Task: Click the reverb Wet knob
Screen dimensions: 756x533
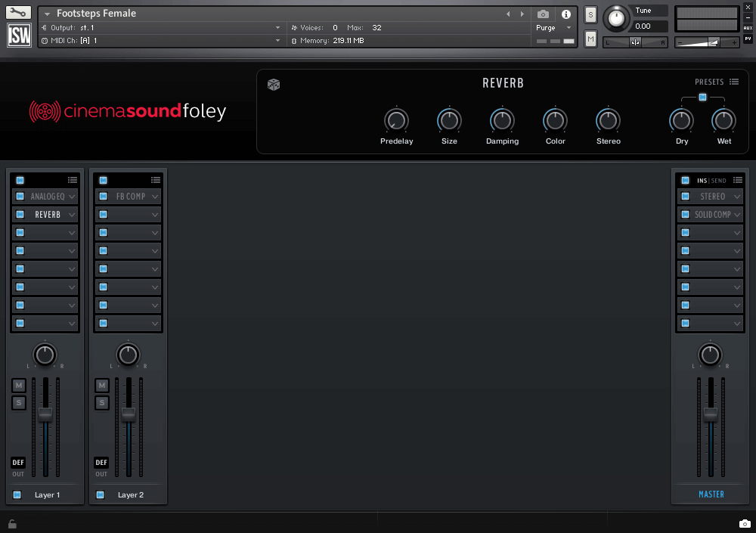Action: coord(723,120)
